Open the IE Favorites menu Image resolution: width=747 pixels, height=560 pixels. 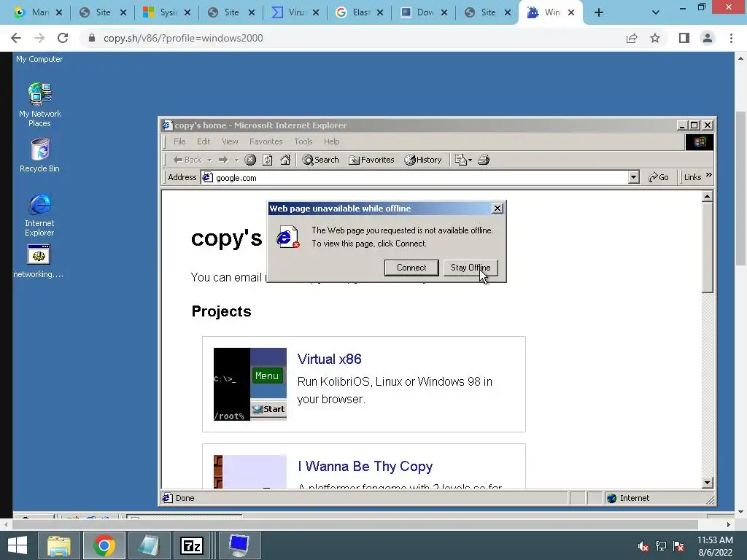click(x=266, y=141)
